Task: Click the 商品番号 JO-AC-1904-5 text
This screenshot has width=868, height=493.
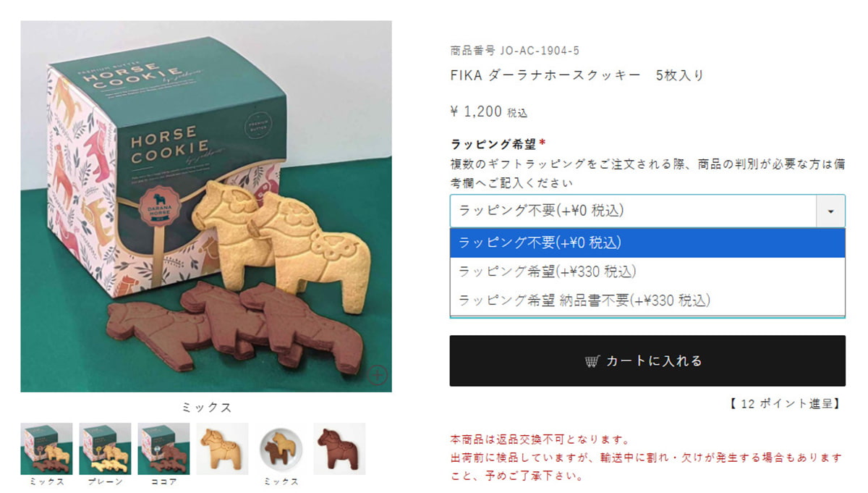Action: pyautogui.click(x=514, y=51)
